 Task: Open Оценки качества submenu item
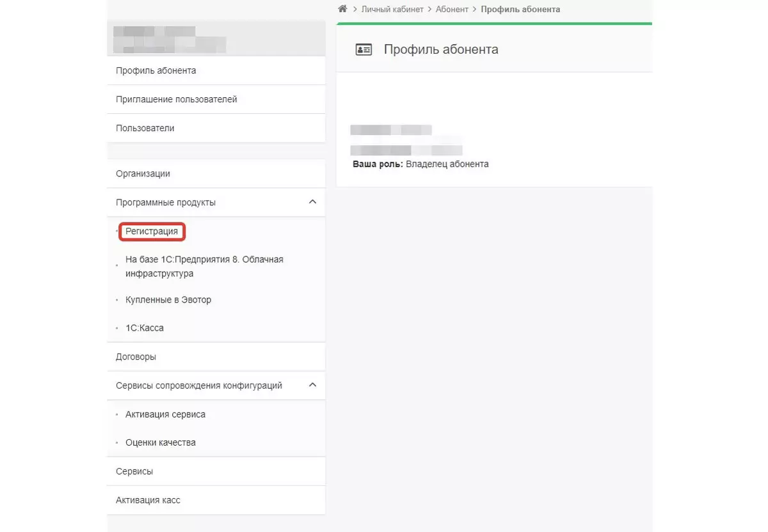[161, 442]
